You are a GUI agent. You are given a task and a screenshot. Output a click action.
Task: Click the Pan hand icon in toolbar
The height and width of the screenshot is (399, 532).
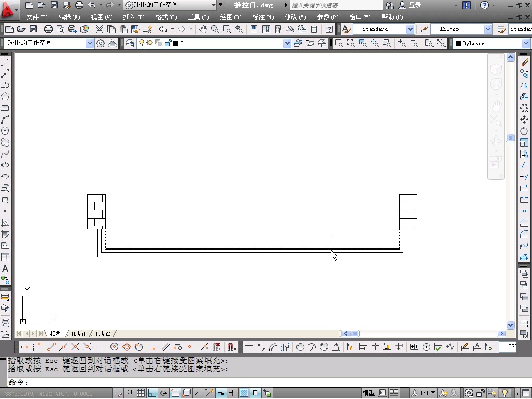click(203, 29)
